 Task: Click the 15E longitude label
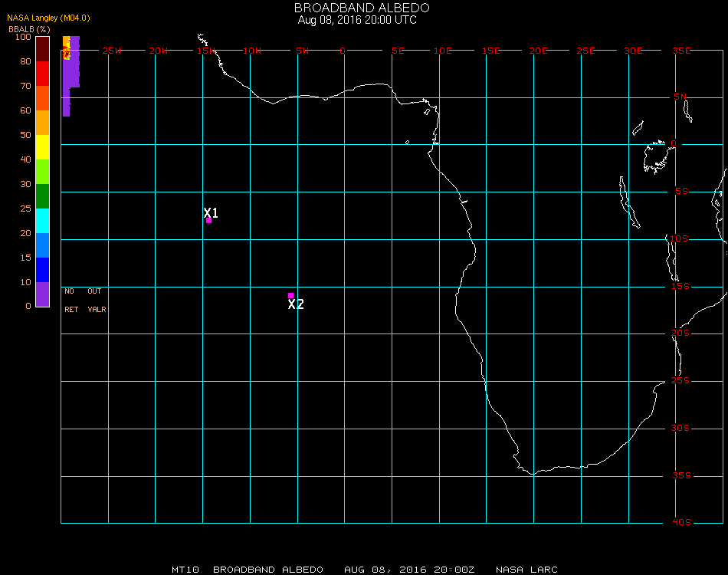(490, 51)
